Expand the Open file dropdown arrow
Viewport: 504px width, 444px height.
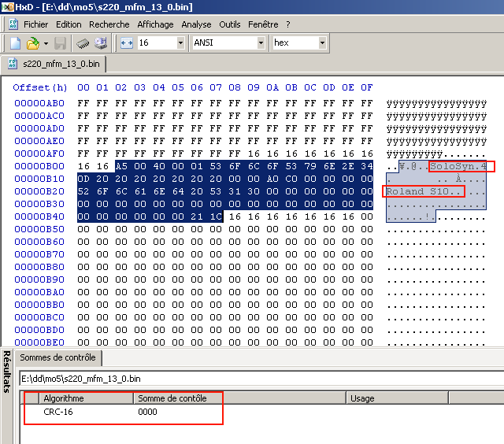[46, 43]
